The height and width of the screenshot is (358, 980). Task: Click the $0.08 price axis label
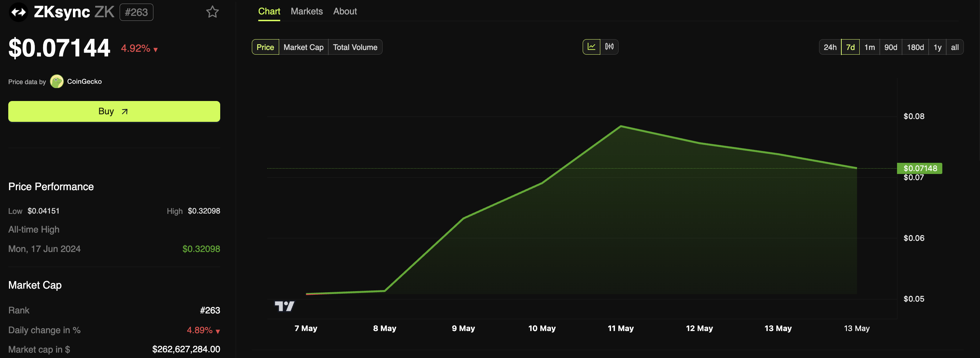pyautogui.click(x=914, y=116)
